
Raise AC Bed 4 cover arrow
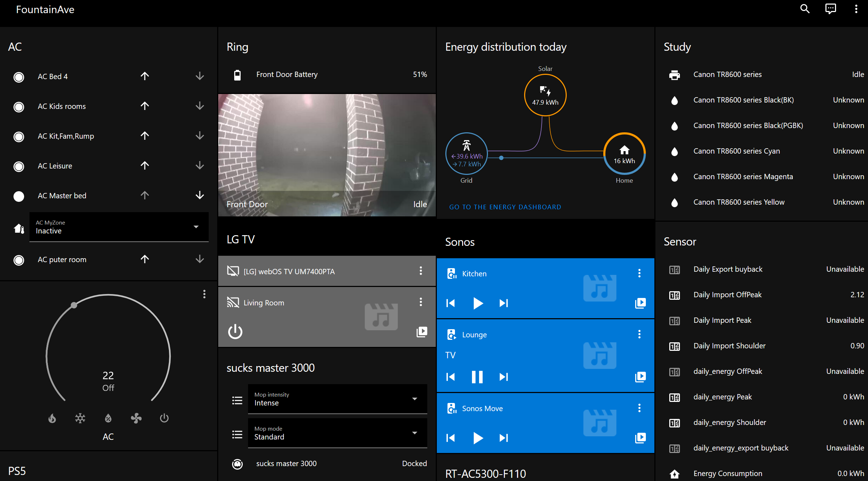pos(144,76)
